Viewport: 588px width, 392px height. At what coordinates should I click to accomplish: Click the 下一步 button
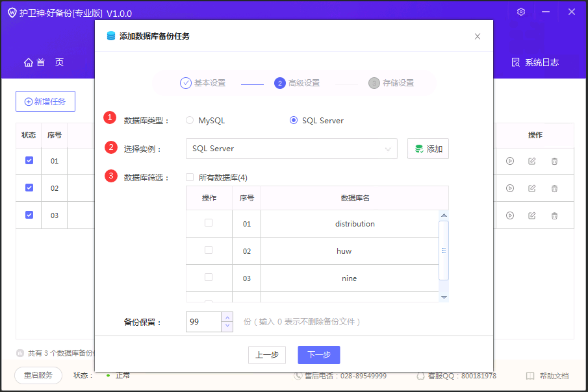(319, 355)
